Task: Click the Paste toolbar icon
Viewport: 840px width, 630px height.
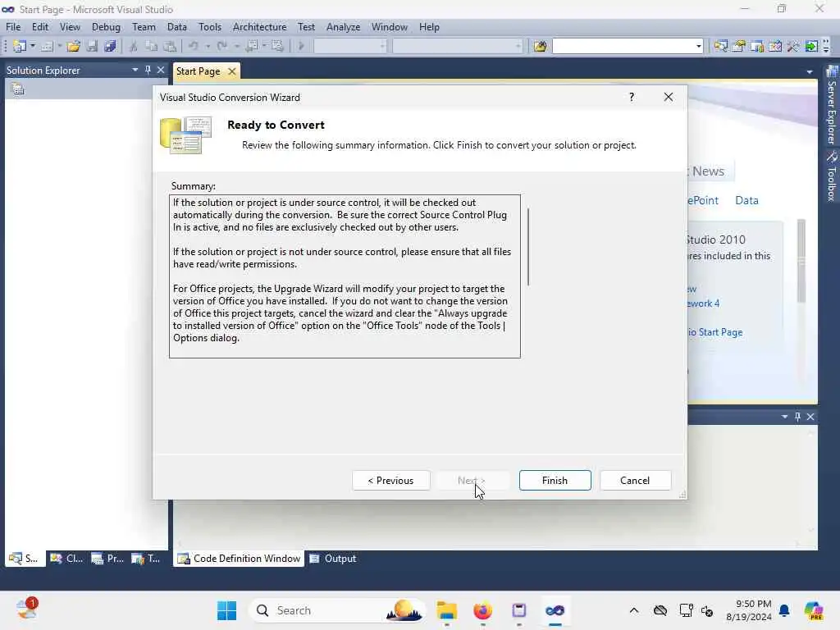Action: click(x=170, y=46)
